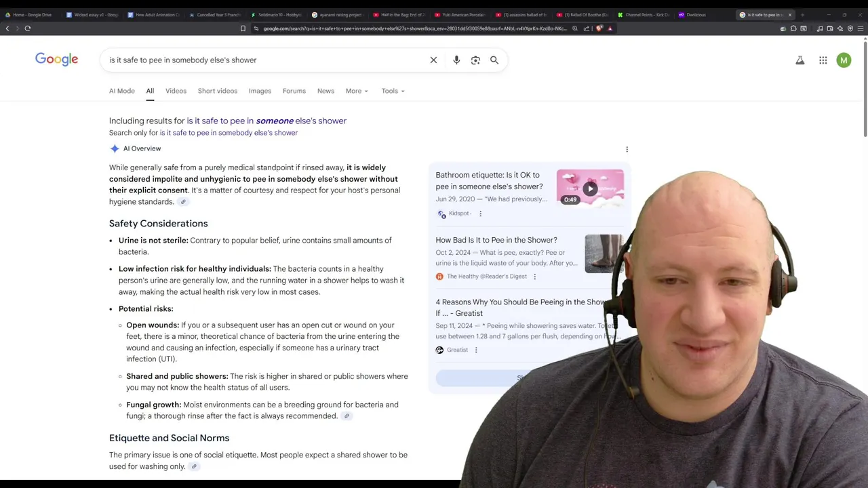Screen dimensions: 868x488
Task: Open the Brave VPN shield icon
Action: pyautogui.click(x=850, y=28)
